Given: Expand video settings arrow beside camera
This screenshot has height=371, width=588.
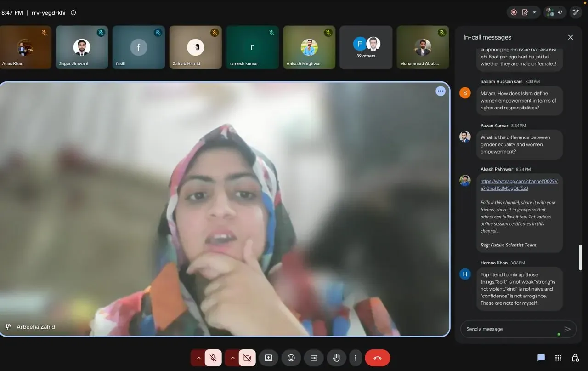Looking at the screenshot, I should 232,358.
